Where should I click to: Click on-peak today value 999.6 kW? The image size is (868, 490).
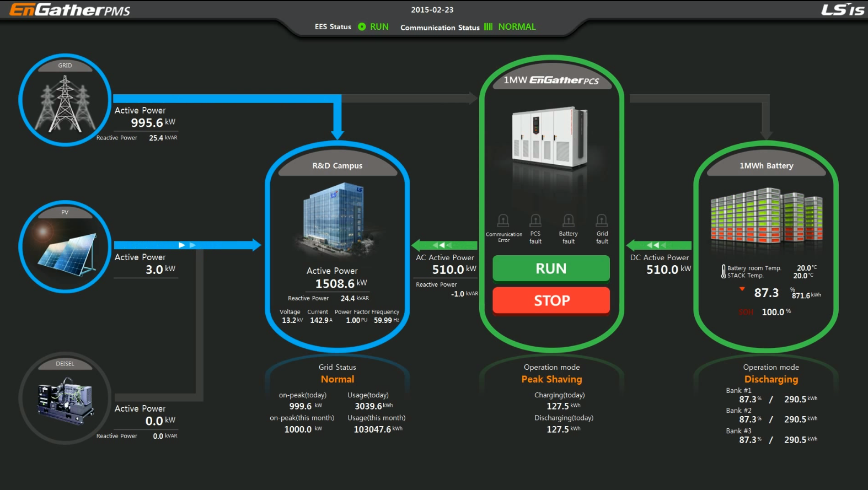tap(306, 406)
